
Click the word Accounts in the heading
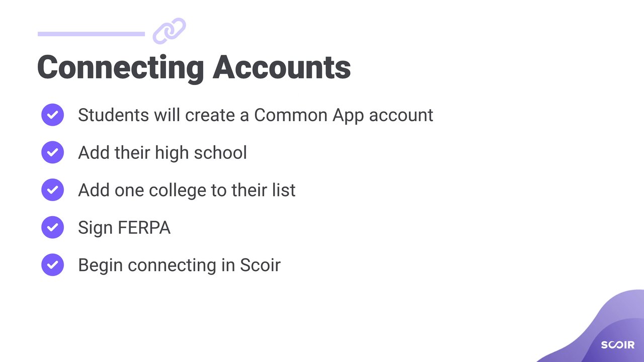tap(281, 67)
